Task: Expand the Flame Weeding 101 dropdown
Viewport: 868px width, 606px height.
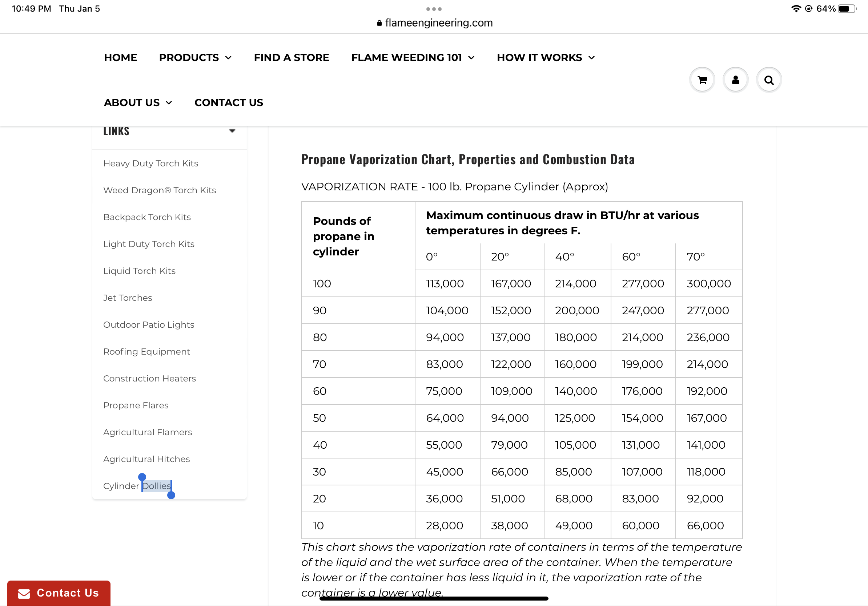Action: pos(471,58)
